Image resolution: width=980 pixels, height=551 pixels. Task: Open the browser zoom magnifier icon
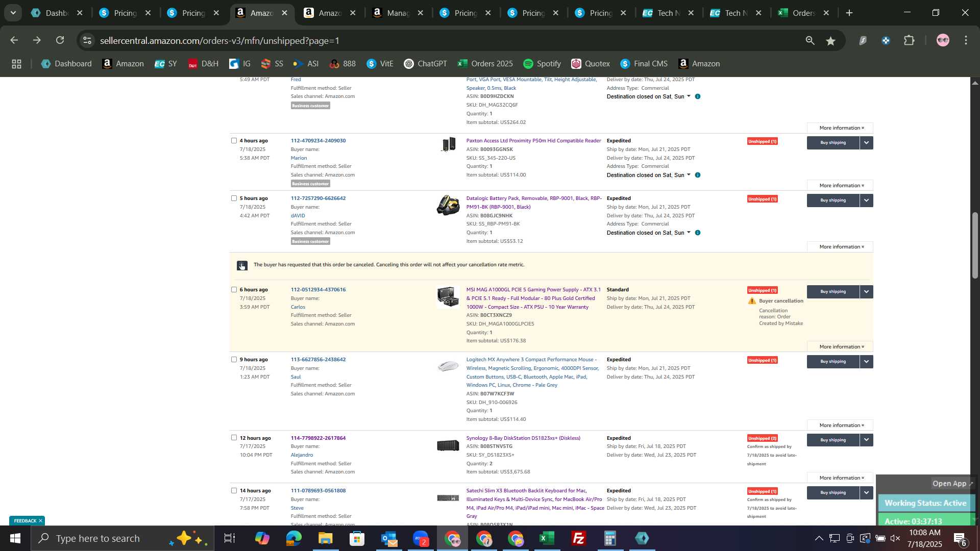click(x=810, y=41)
